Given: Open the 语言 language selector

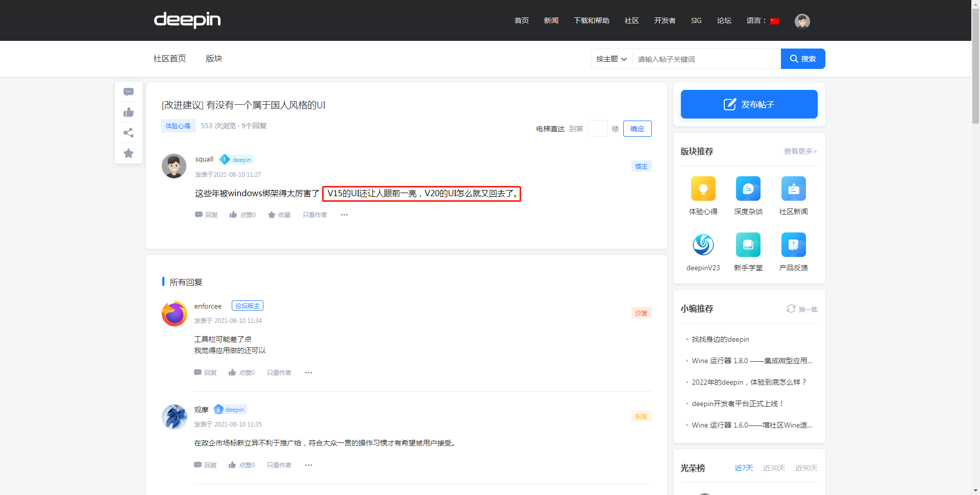Looking at the screenshot, I should [x=763, y=21].
